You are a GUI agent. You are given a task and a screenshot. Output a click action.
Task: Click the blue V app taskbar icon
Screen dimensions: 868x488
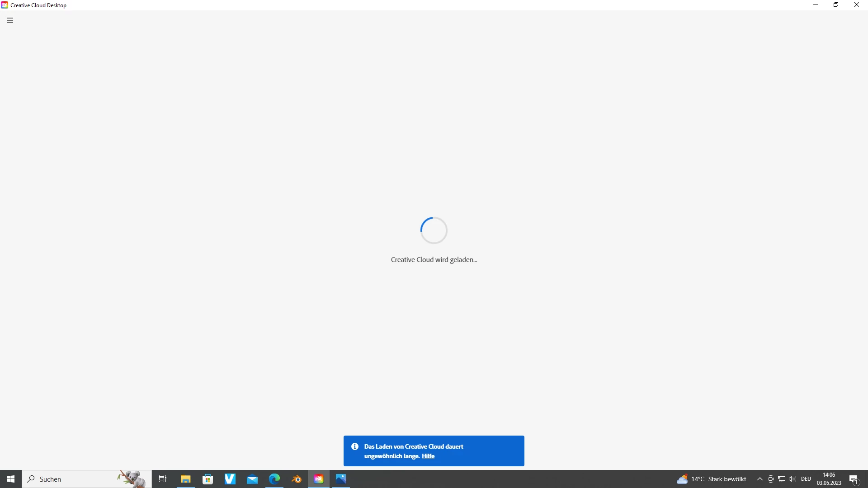pyautogui.click(x=230, y=479)
